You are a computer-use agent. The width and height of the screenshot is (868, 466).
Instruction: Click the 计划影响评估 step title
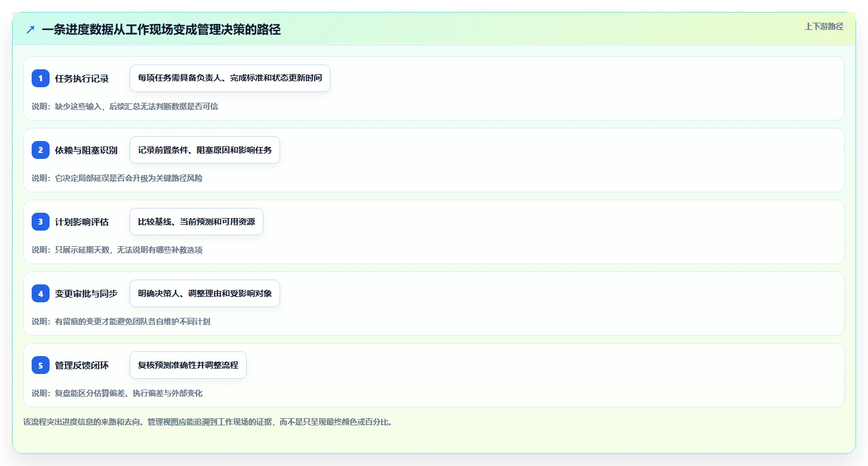coord(82,222)
